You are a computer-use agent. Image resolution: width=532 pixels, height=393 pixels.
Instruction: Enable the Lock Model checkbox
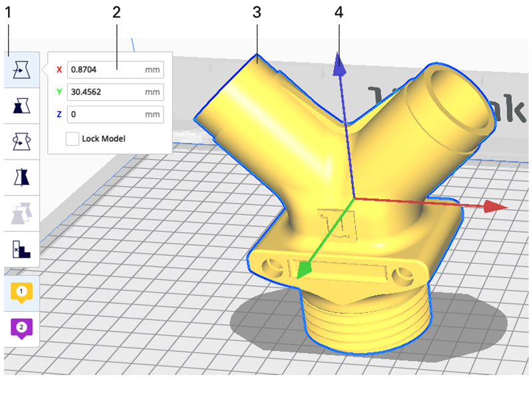(72, 139)
